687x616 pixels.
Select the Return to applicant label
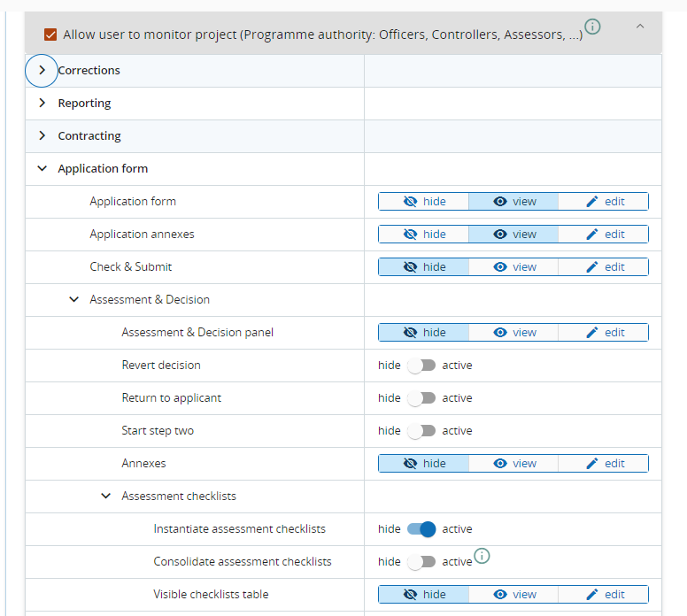[172, 398]
